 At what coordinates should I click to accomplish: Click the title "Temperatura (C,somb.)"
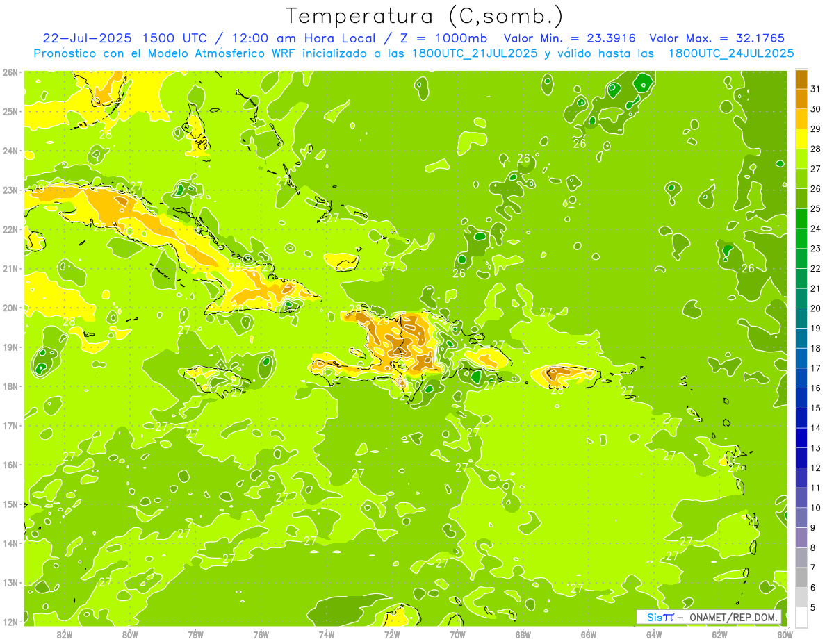(425, 17)
